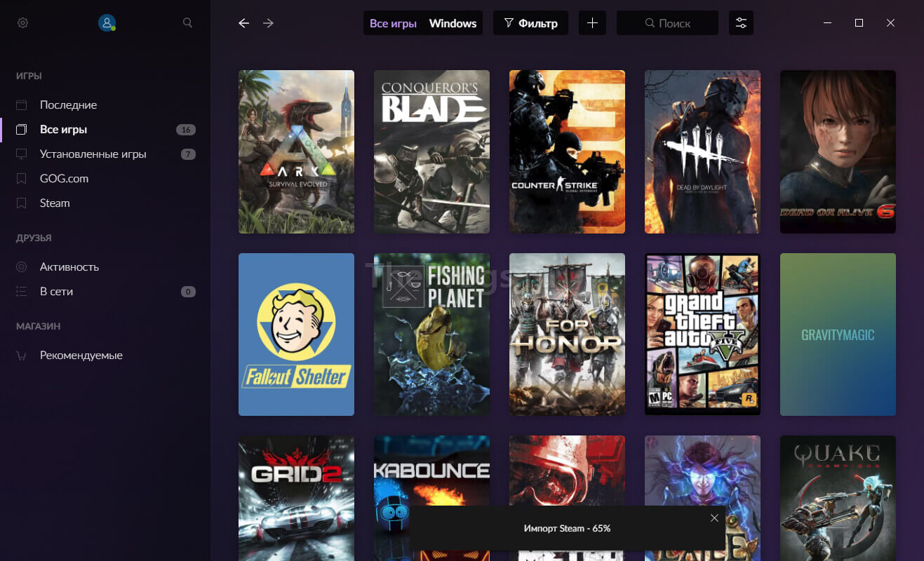Open the user profile avatar
Viewport: 924px width, 561px height.
pyautogui.click(x=107, y=23)
